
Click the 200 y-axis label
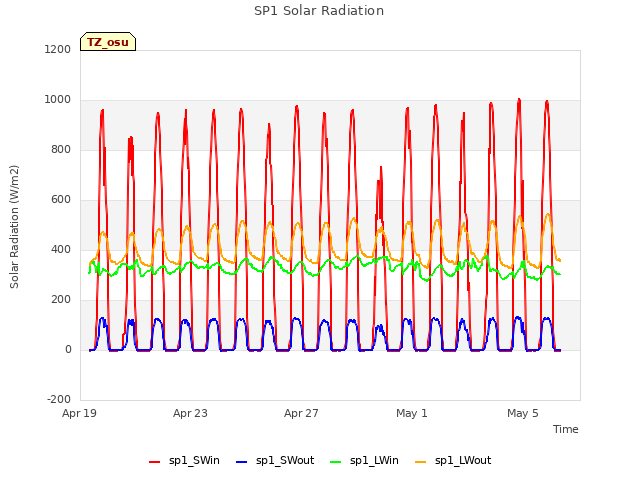pos(61,300)
